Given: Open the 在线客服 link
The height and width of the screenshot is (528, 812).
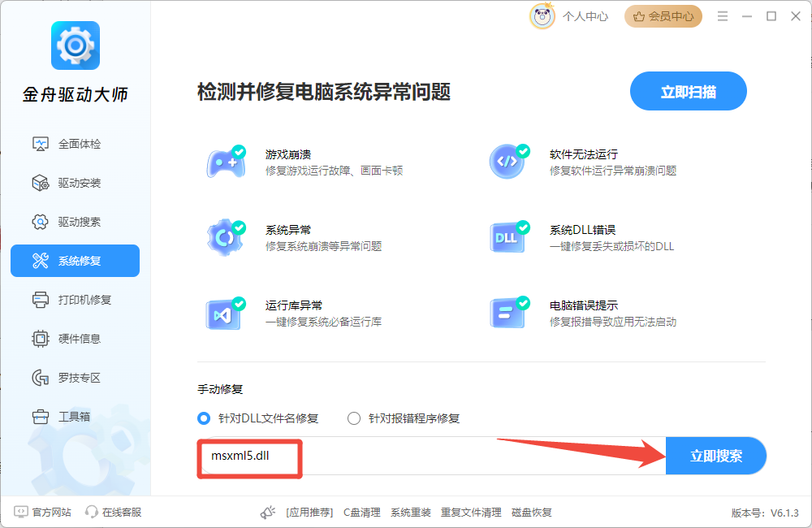Looking at the screenshot, I should click(114, 513).
